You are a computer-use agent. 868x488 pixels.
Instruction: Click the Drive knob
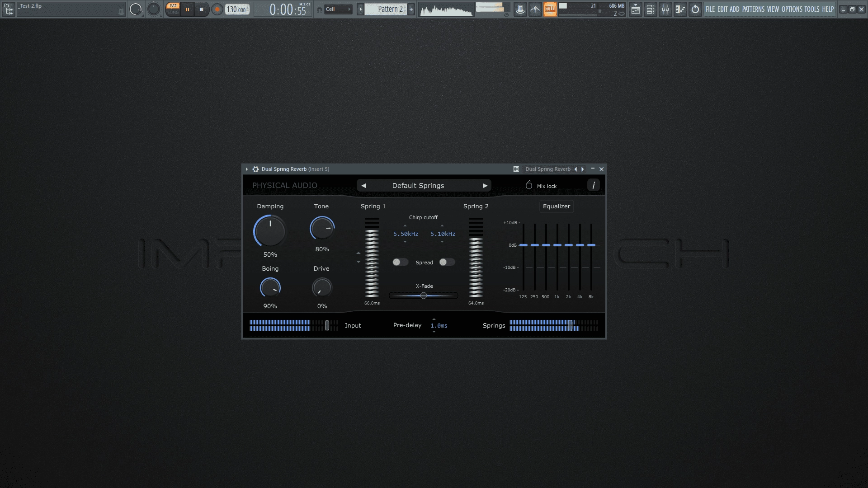pos(322,288)
